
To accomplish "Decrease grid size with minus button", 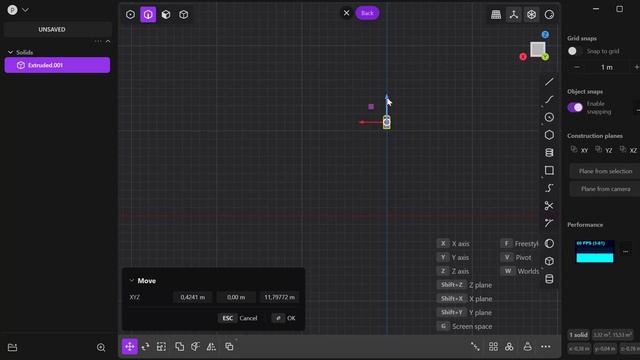I will 577,67.
